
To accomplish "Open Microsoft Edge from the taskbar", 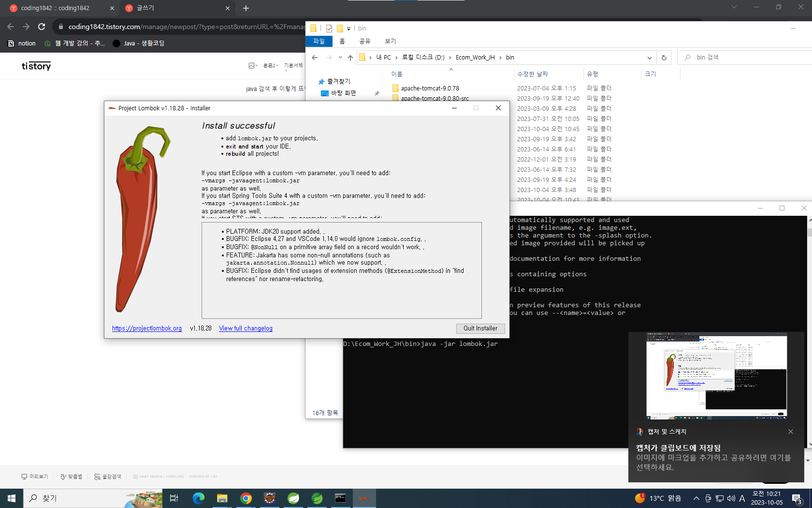I will pos(198,498).
